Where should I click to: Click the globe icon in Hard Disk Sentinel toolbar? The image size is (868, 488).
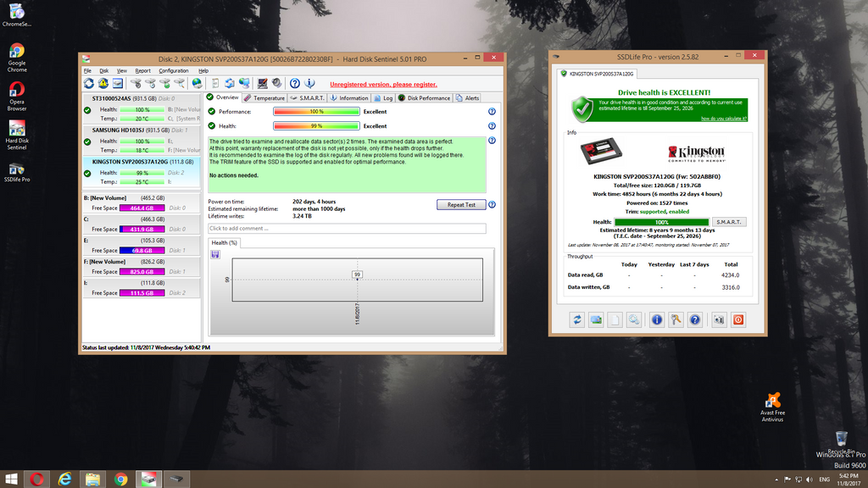(197, 84)
